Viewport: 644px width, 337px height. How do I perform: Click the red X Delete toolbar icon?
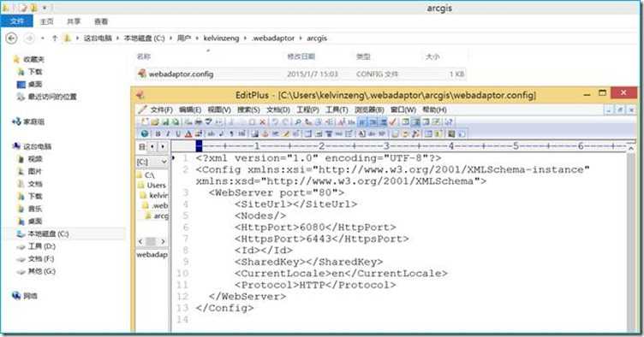point(262,121)
